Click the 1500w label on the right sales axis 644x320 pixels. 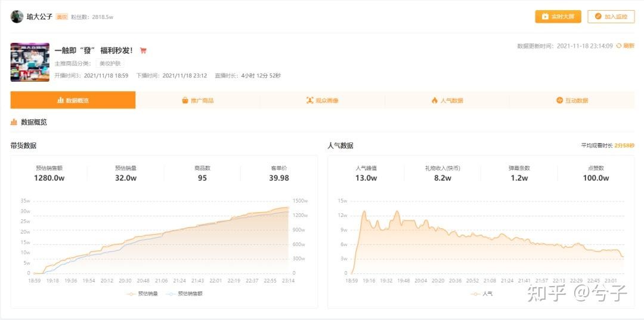300,201
